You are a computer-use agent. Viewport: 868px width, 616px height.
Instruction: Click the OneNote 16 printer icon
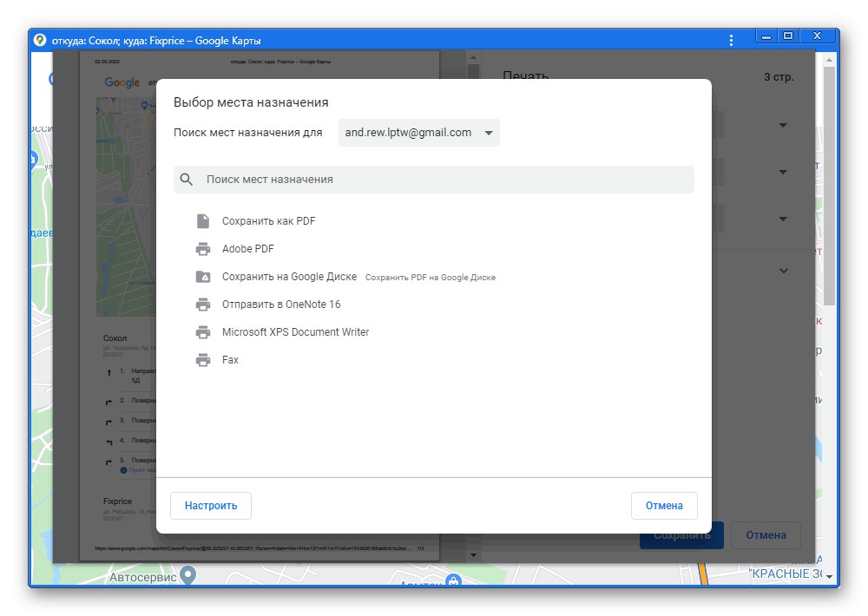click(x=203, y=305)
